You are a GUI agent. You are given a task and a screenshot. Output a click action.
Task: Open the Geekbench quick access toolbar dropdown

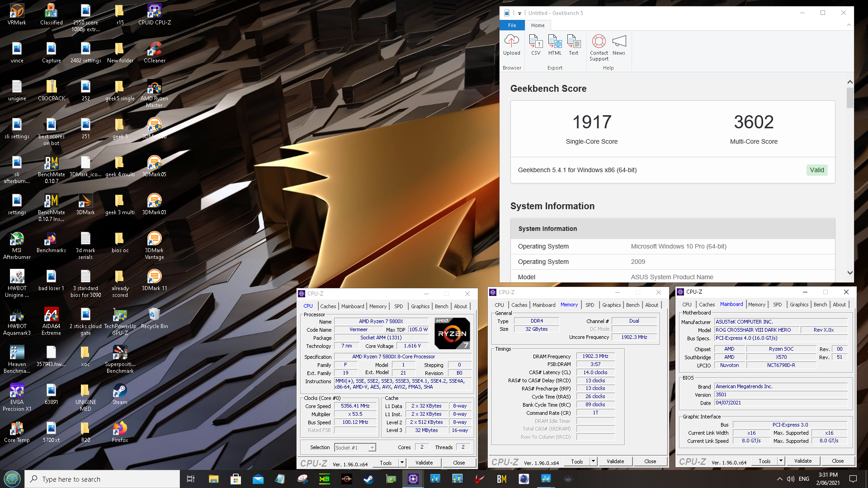(x=519, y=13)
